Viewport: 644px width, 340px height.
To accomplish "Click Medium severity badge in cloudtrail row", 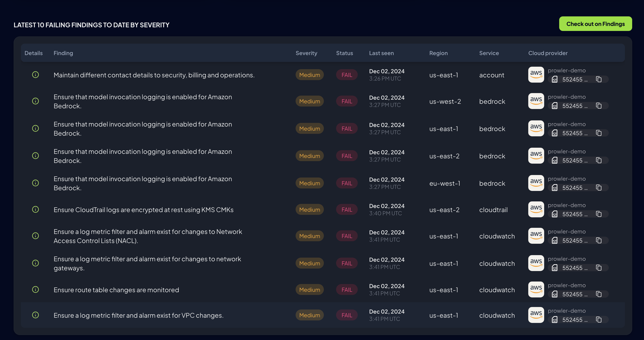I will (309, 209).
